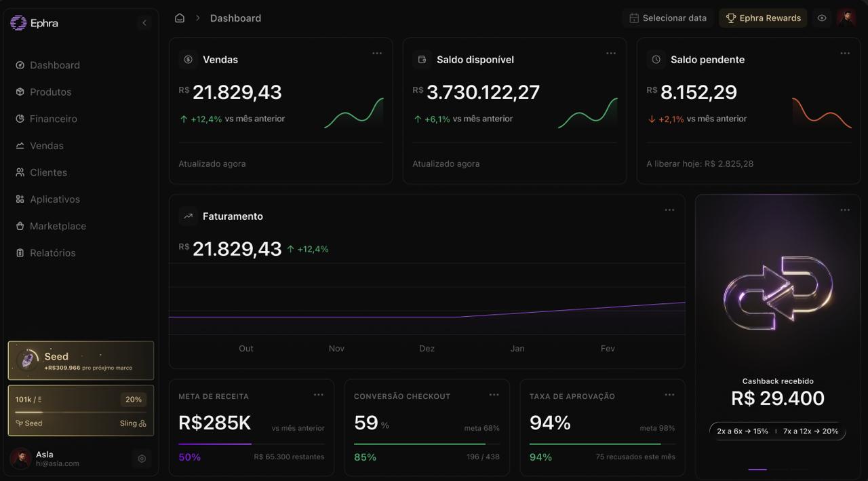Click the Saldo disponível wallet icon
868x481 pixels.
(x=422, y=60)
